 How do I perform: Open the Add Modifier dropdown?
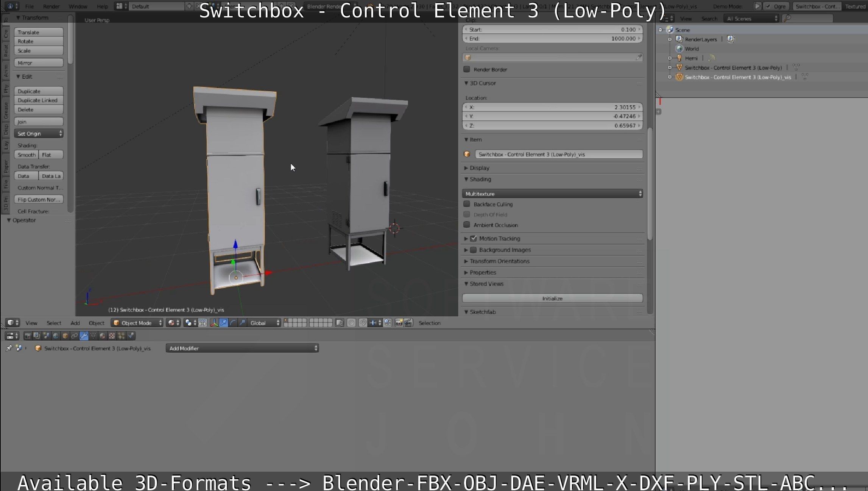pyautogui.click(x=242, y=348)
